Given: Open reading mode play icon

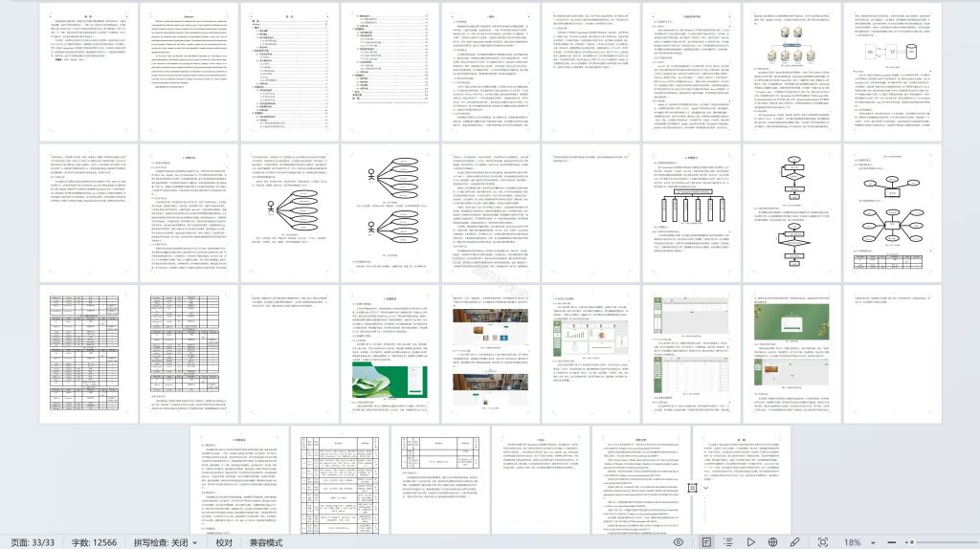Looking at the screenshot, I should (x=750, y=542).
